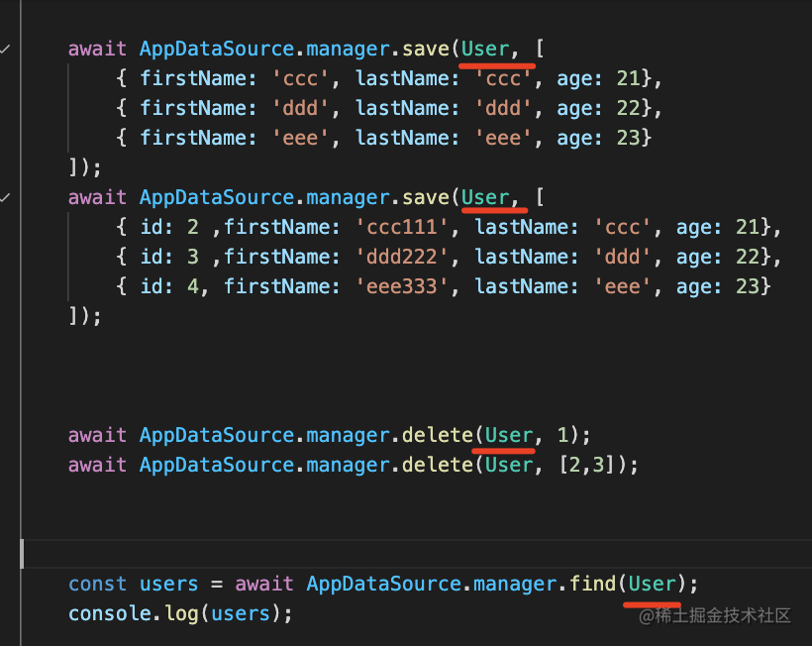Click the gutter checkmark beside second save call

tap(6, 197)
